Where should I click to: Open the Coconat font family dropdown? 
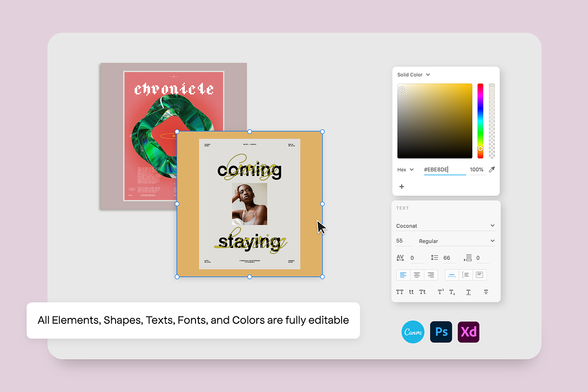(446, 226)
